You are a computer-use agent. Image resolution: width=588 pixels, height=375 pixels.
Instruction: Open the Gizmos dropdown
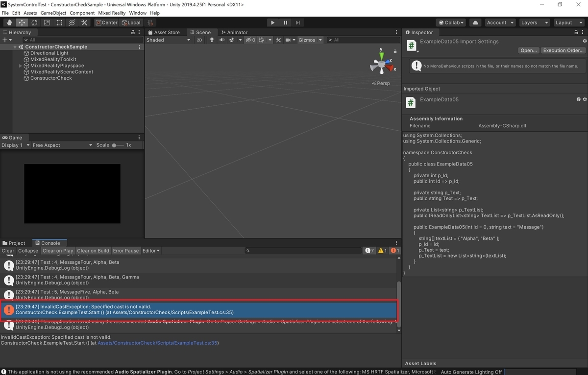click(x=310, y=40)
